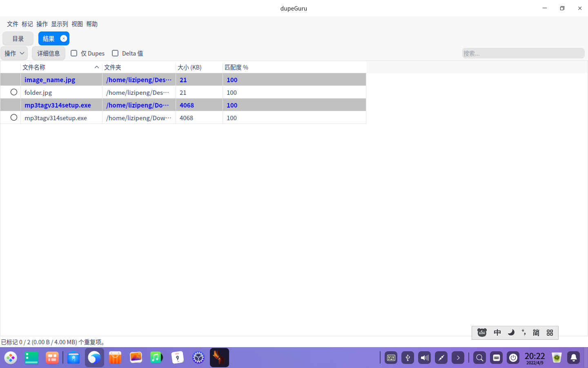This screenshot has width=588, height=368.
Task: Select the unbolded mp3tagv314setup.exe file name
Action: [56, 118]
